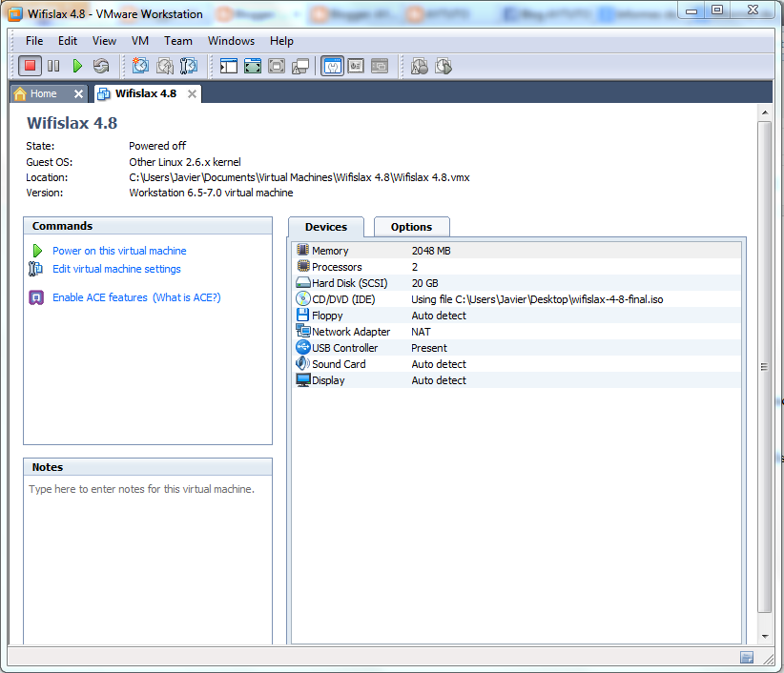
Task: Click the Wifislax 4.8.vmx location path
Action: coord(299,178)
